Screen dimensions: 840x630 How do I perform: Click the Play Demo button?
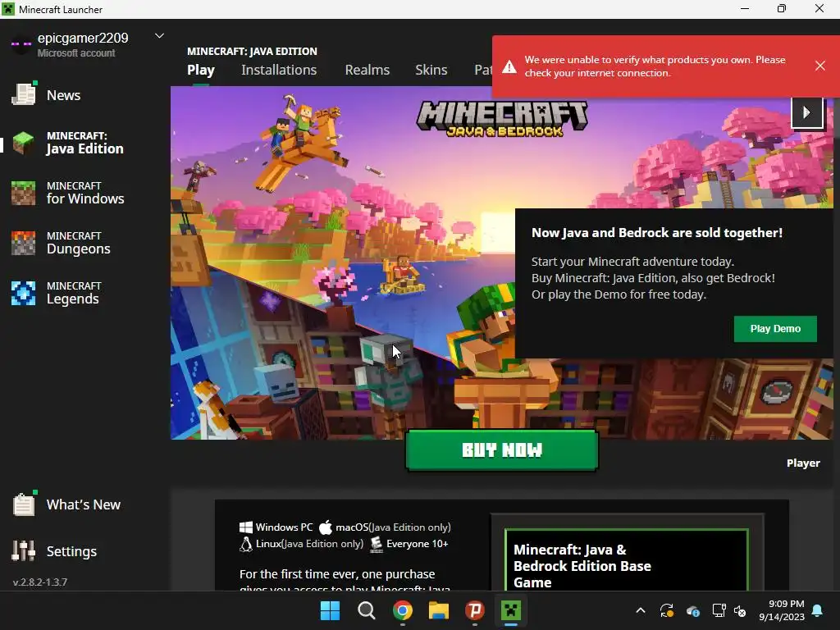click(775, 329)
